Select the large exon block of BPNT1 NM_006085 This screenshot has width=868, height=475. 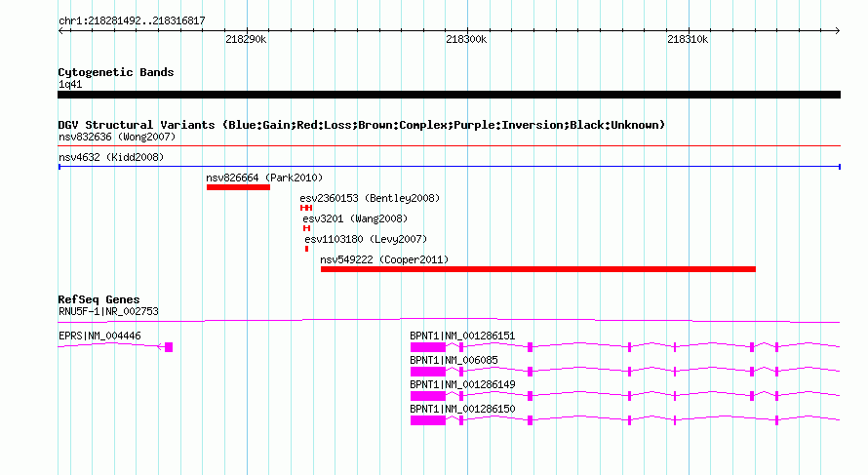click(x=428, y=372)
